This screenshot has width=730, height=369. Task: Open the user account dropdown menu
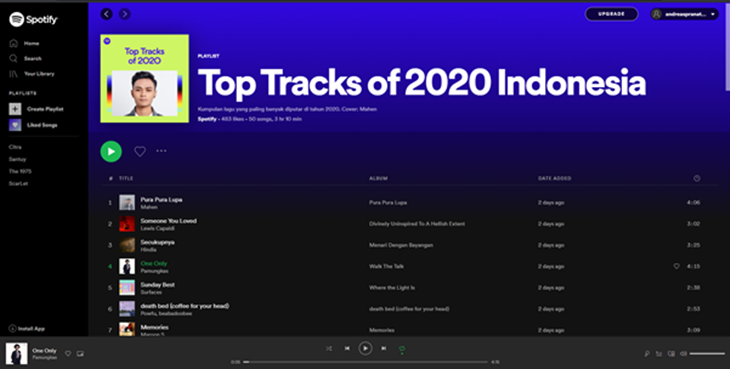pyautogui.click(x=684, y=14)
